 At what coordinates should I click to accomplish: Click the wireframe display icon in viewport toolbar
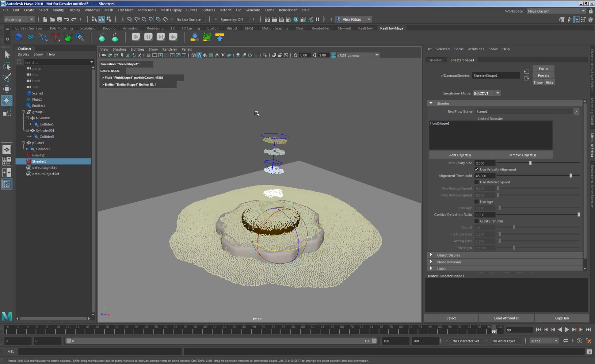click(194, 55)
